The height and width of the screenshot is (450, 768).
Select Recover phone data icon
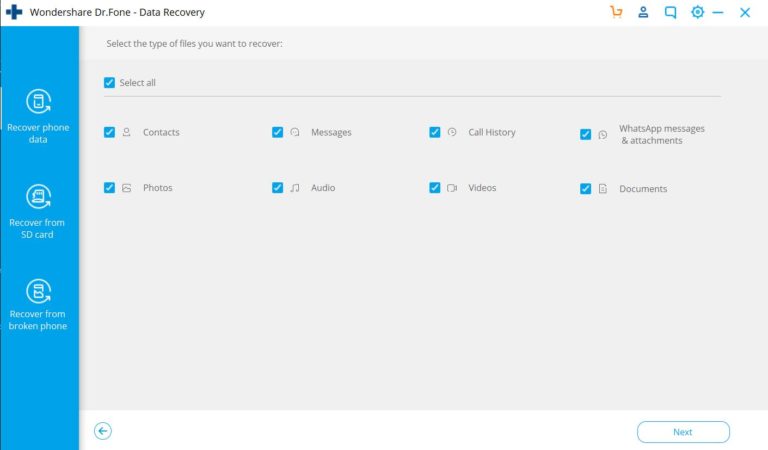coord(38,101)
